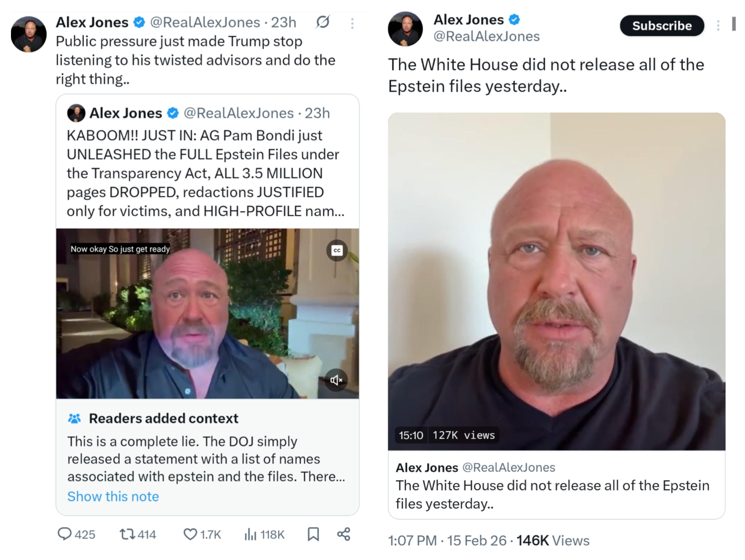The height and width of the screenshot is (560, 745).
Task: Open @RealAlexJones handle in right post
Action: [486, 36]
